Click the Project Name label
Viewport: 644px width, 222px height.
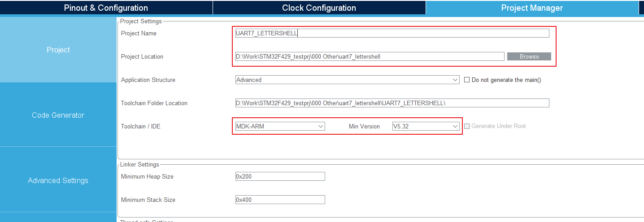click(x=139, y=33)
